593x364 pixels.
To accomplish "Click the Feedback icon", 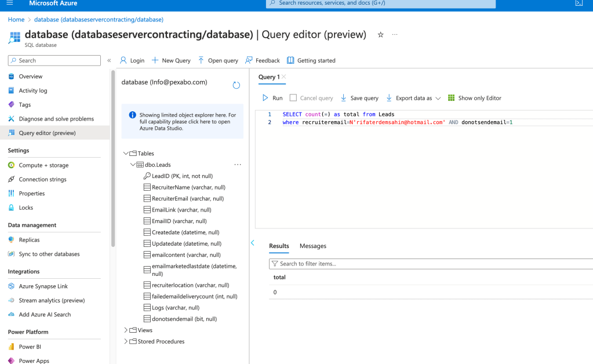I will (249, 60).
